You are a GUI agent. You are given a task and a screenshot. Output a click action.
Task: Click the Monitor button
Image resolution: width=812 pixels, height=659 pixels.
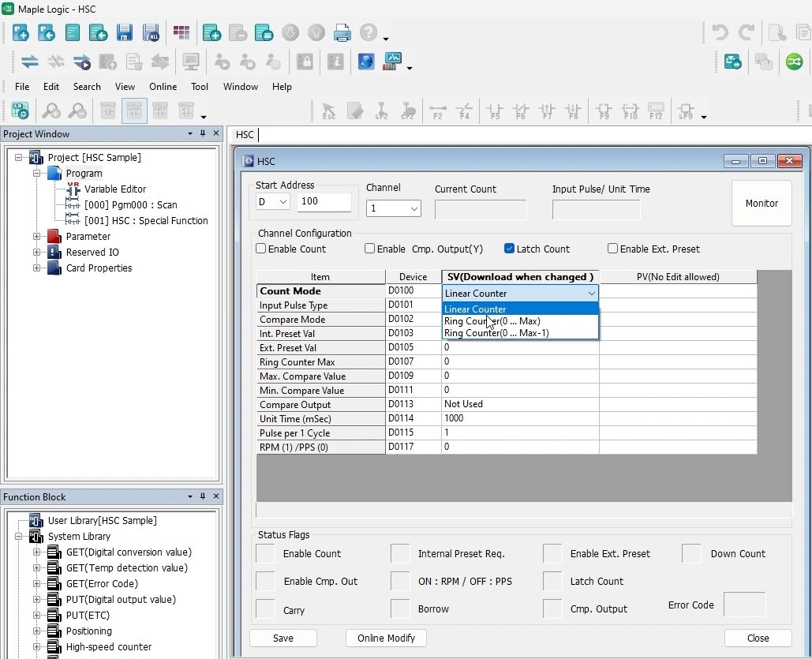coord(761,203)
